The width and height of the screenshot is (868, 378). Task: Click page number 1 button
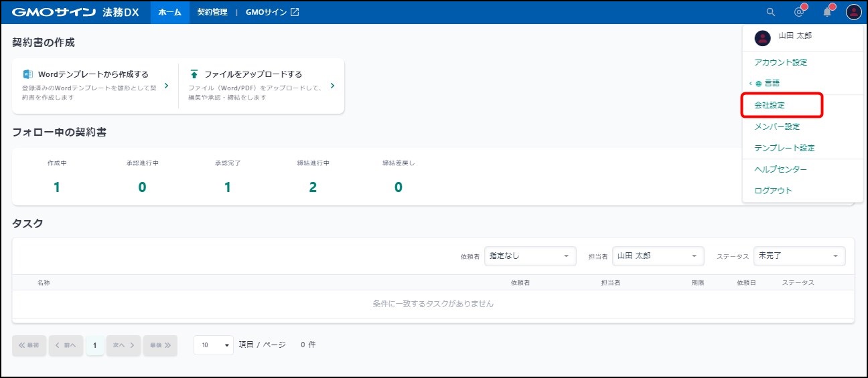[x=95, y=345]
